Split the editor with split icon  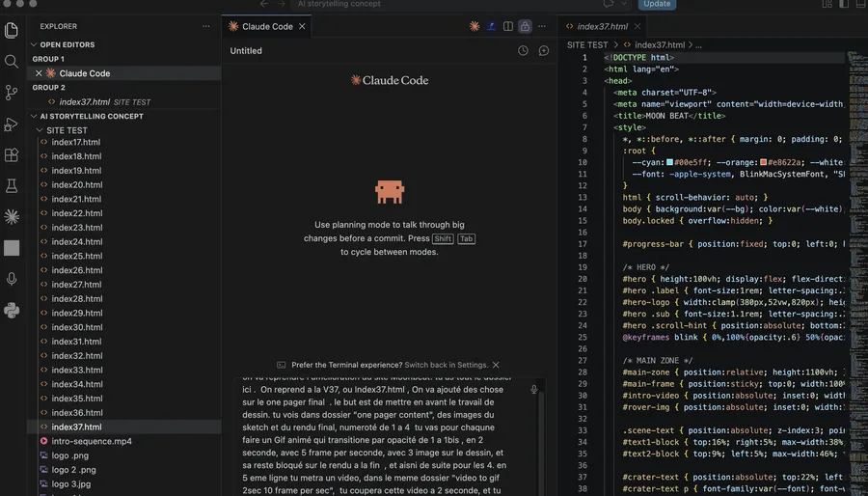point(507,26)
